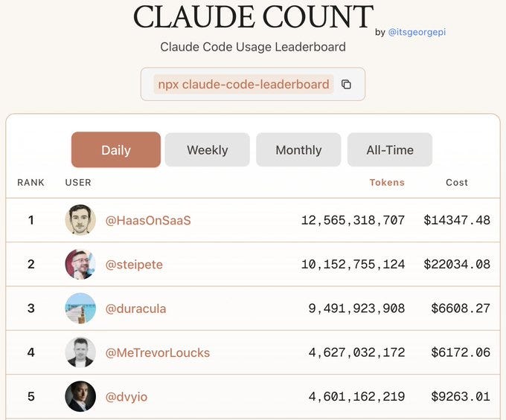
Task: Open @steipete profile avatar
Action: point(80,264)
